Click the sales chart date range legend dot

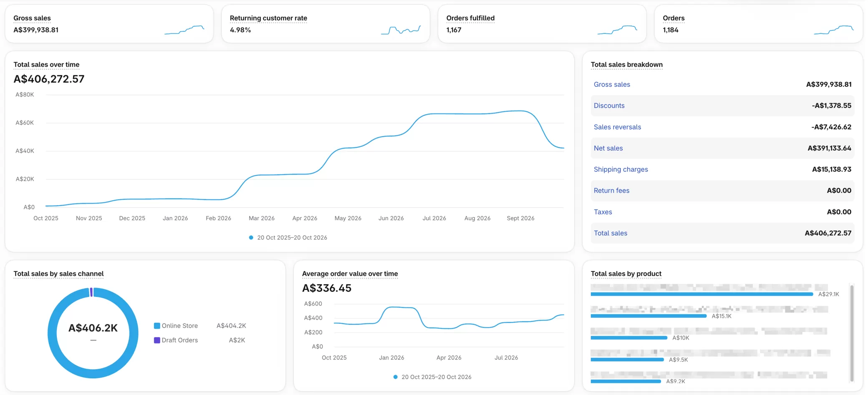pos(251,238)
